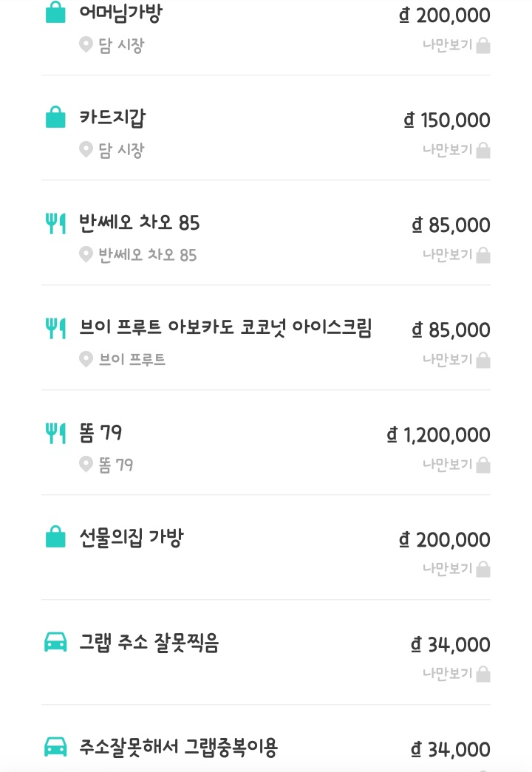The width and height of the screenshot is (532, 772).
Task: Toggle 나만보기 lock under ₫1,200,000 amount
Action: (x=456, y=465)
